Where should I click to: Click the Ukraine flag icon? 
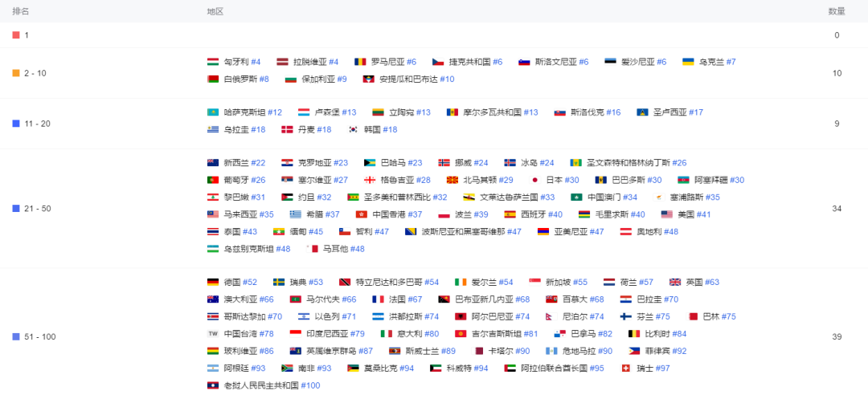click(x=688, y=62)
